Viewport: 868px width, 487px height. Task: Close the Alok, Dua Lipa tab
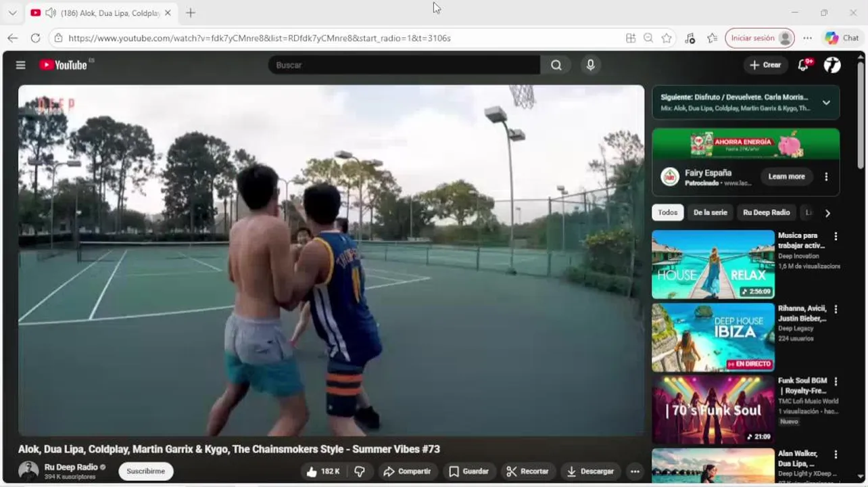pyautogui.click(x=168, y=13)
